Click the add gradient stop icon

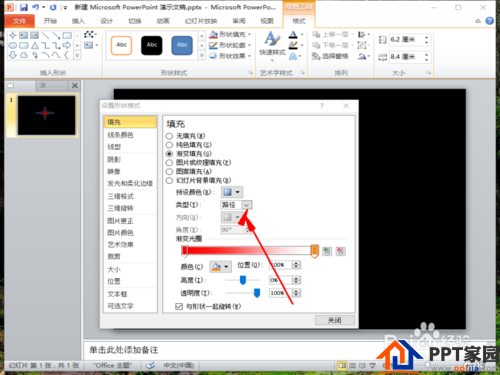(x=327, y=251)
